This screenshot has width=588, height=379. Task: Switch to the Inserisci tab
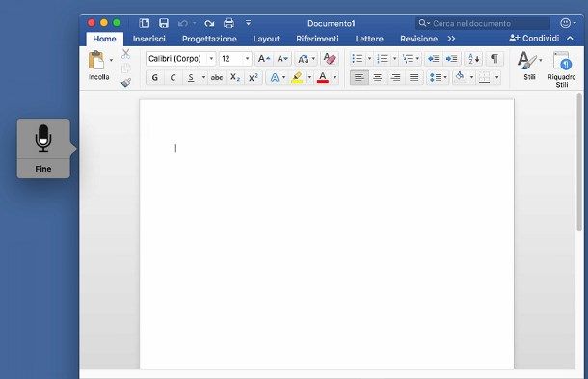148,39
